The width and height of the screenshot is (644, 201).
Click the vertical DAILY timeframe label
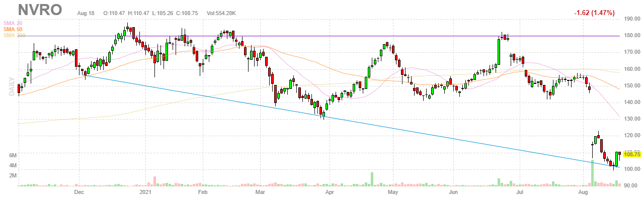pos(11,86)
